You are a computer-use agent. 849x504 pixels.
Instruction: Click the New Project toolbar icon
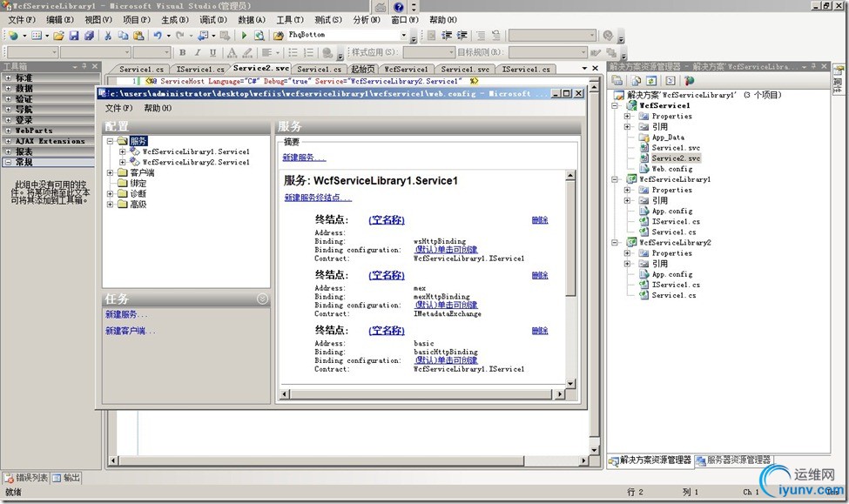(x=14, y=36)
